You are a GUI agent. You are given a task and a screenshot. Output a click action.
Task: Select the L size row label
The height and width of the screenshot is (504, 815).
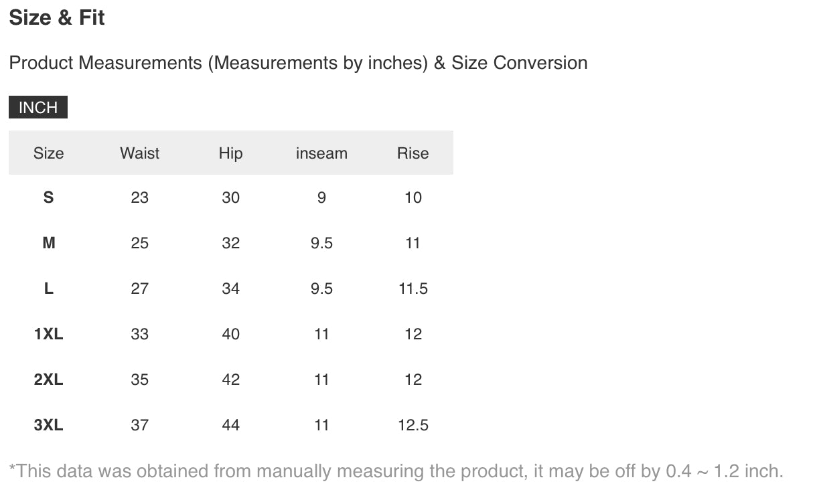click(48, 288)
